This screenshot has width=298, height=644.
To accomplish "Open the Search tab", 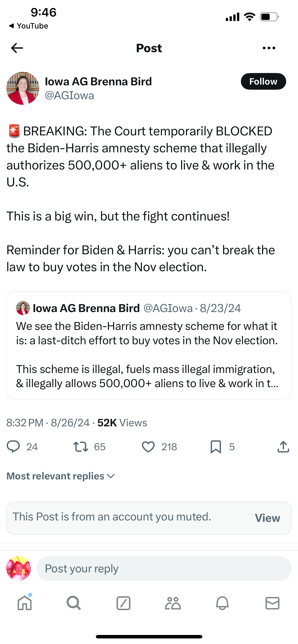I will point(74,603).
